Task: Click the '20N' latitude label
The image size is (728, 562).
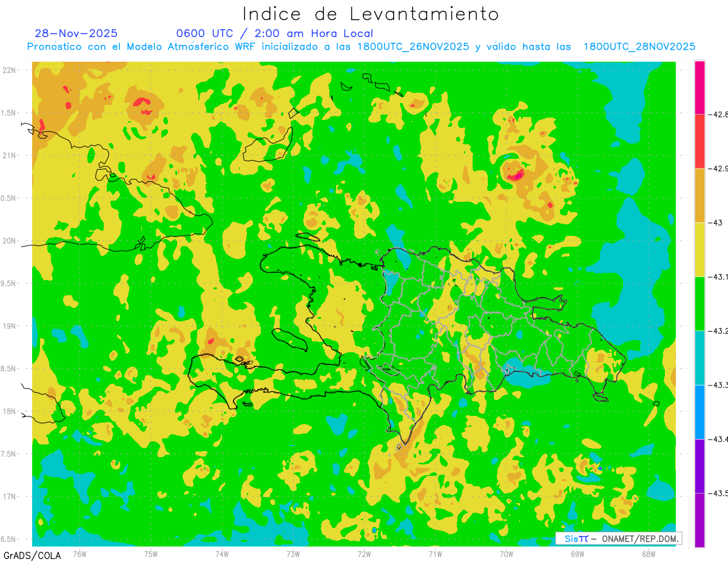Action: click(8, 241)
